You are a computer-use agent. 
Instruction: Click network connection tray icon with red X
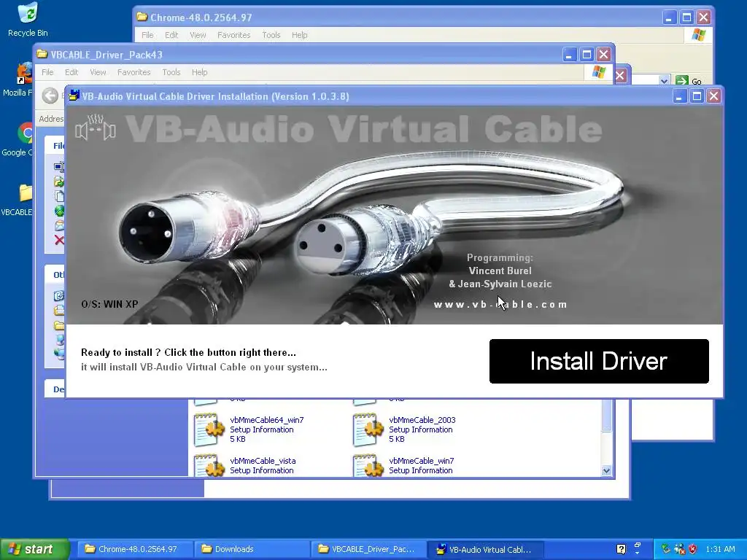click(680, 550)
